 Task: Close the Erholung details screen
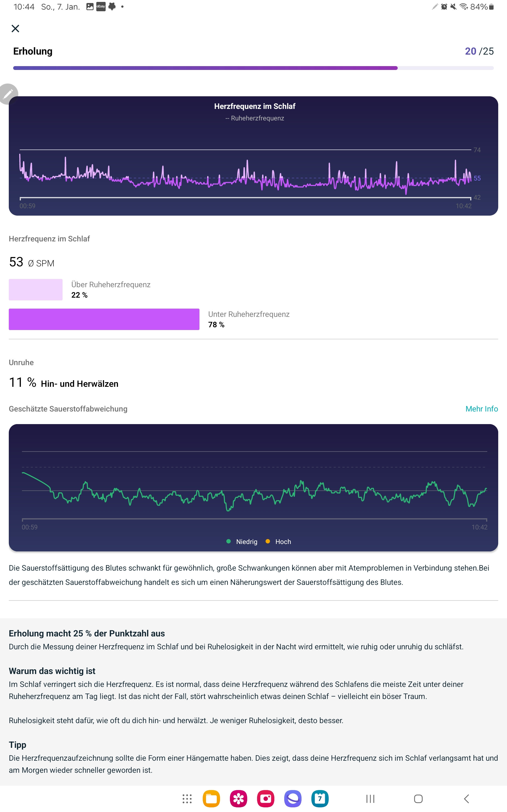point(15,29)
